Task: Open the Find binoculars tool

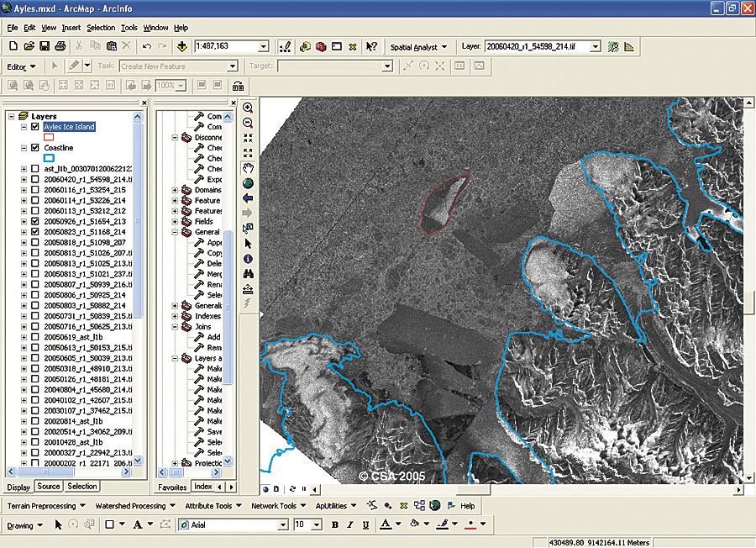Action: (x=248, y=273)
